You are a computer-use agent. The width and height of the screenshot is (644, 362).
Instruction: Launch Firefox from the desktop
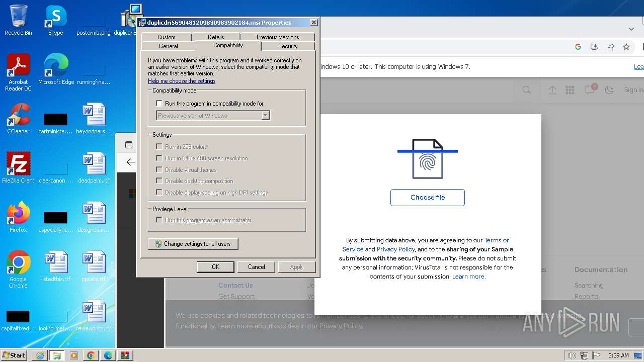click(18, 217)
